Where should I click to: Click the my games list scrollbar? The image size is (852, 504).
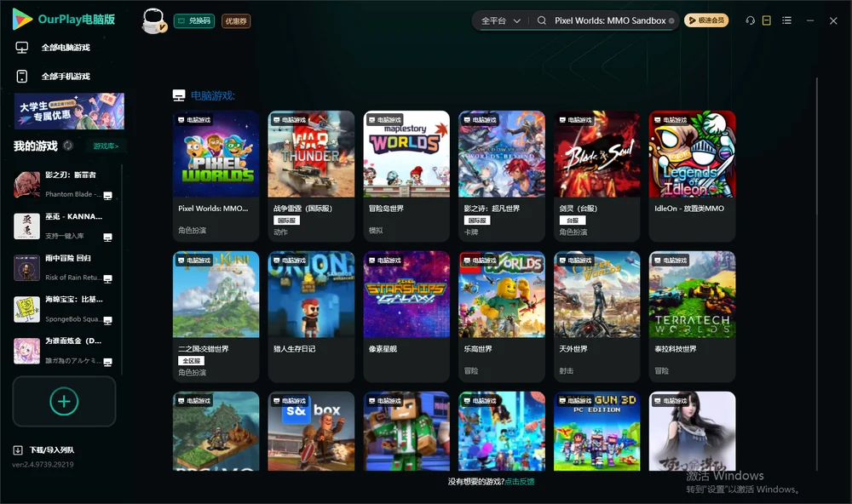(122, 270)
